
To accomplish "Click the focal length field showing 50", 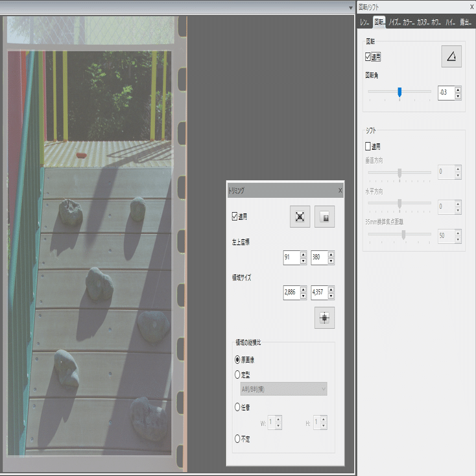I will click(x=446, y=236).
